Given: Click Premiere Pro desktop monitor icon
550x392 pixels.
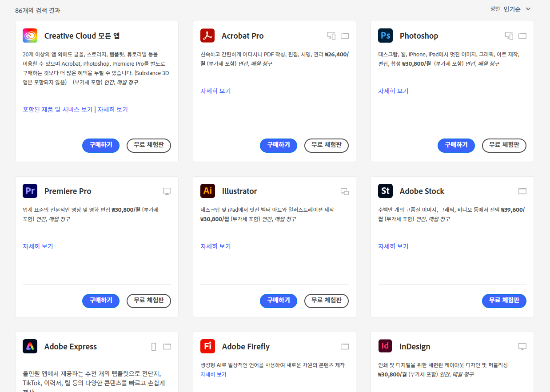Looking at the screenshot, I should [x=167, y=191].
